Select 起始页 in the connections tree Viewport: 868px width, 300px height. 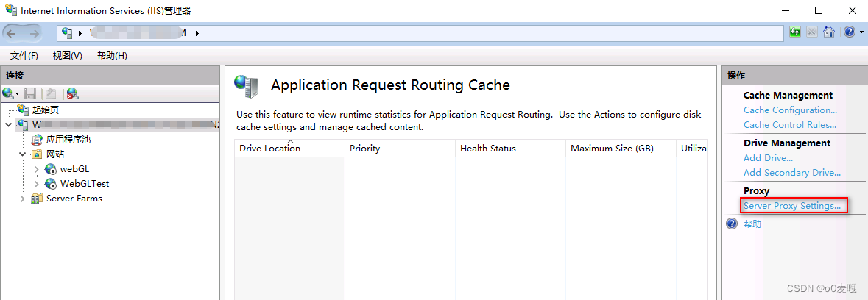click(x=46, y=110)
